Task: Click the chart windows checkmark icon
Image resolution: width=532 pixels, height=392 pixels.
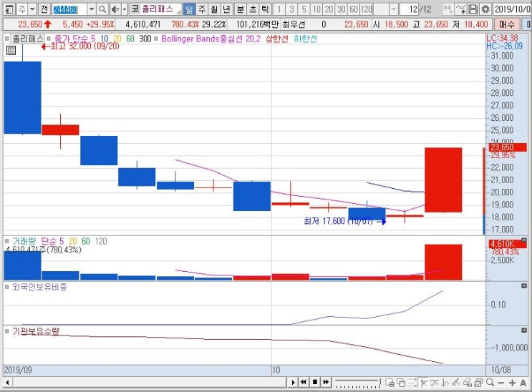Action: coord(478,383)
